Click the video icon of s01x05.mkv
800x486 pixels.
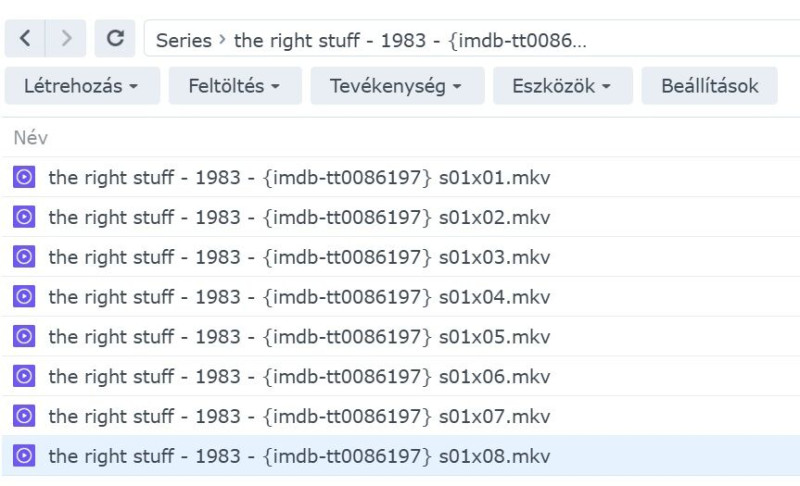24,336
